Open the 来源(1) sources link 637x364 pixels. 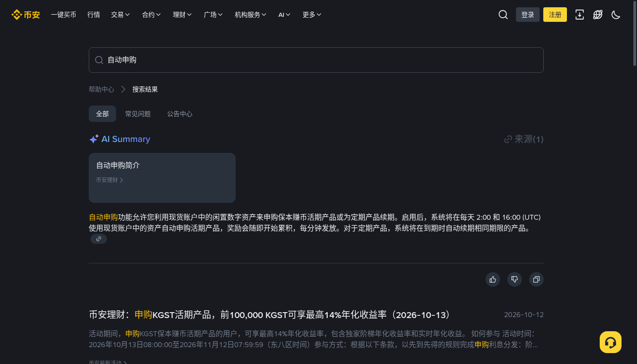tap(524, 139)
